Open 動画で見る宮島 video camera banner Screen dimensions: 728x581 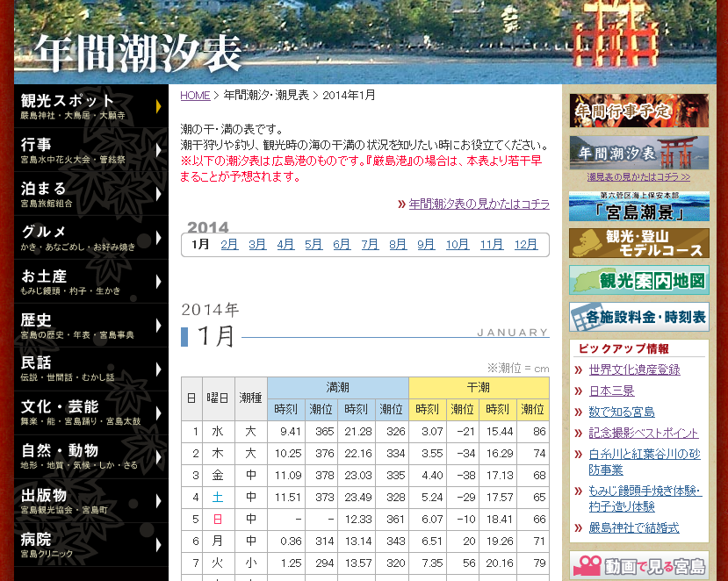[638, 566]
